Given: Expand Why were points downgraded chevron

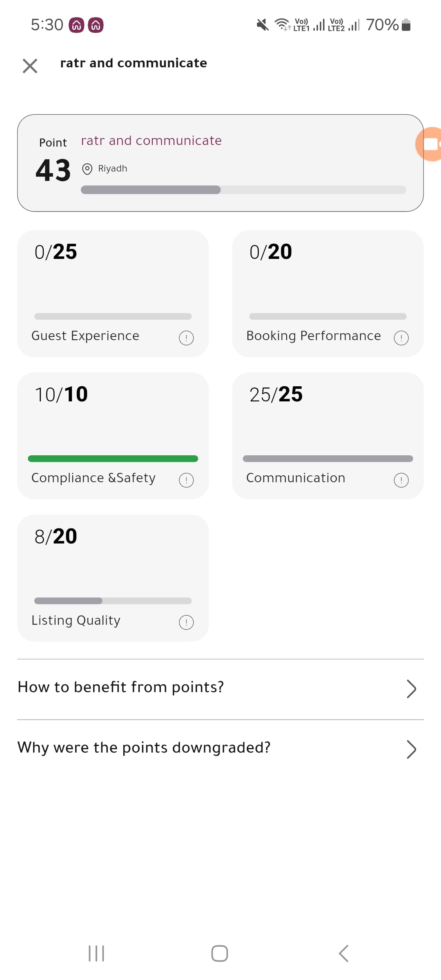Looking at the screenshot, I should point(411,749).
